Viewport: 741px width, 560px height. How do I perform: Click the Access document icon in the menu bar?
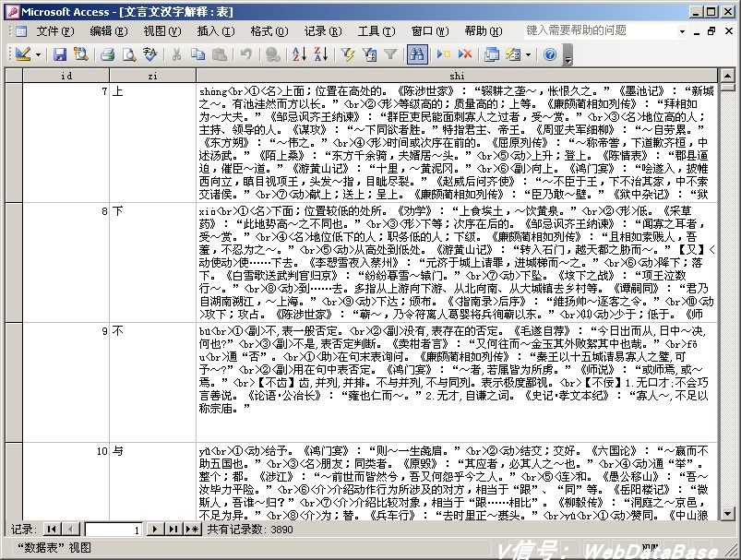click(x=21, y=31)
